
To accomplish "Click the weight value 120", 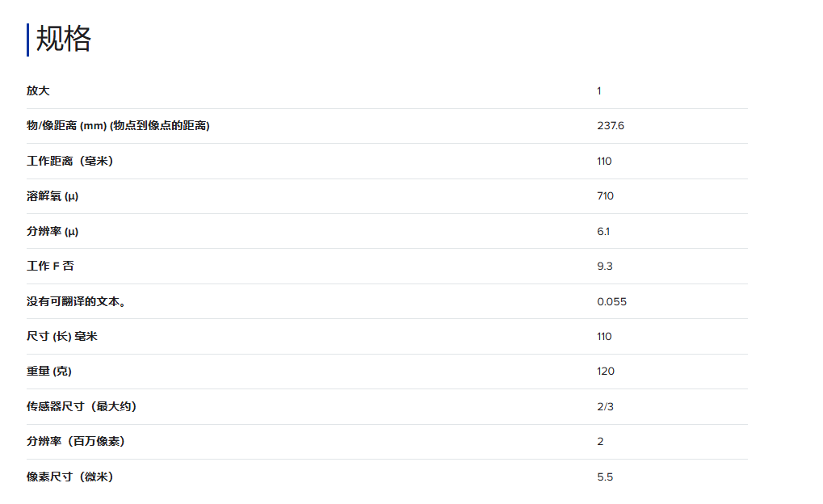I will 606,372.
